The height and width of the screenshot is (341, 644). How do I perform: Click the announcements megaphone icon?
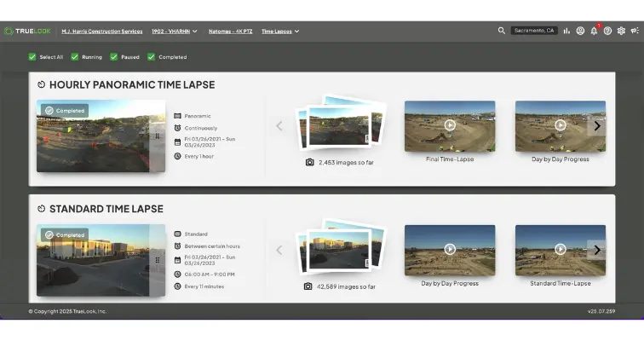tap(635, 31)
